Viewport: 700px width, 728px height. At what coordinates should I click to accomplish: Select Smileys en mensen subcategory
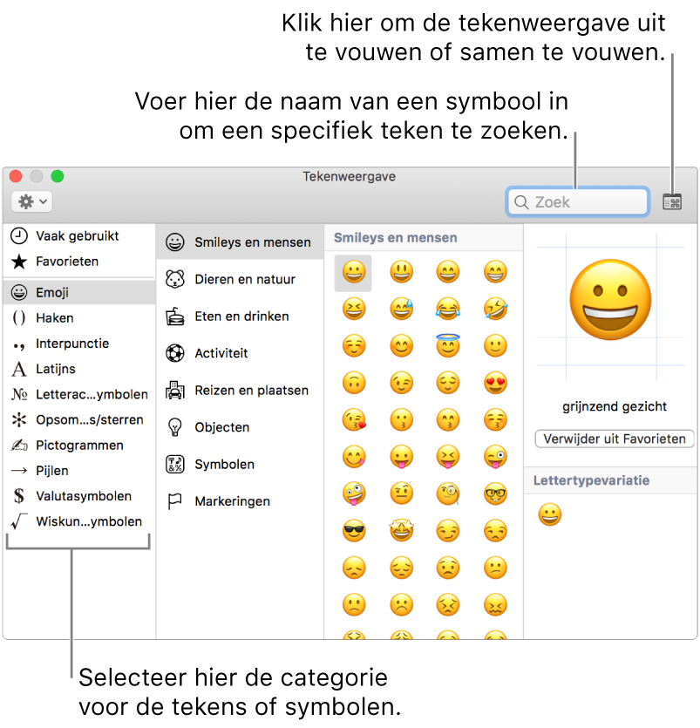point(240,242)
